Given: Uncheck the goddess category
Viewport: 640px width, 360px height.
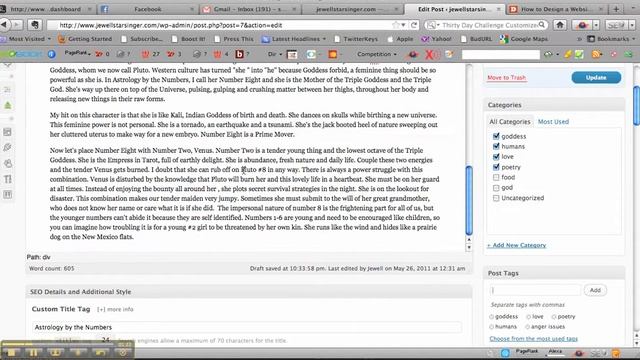Looking at the screenshot, I should (496, 136).
